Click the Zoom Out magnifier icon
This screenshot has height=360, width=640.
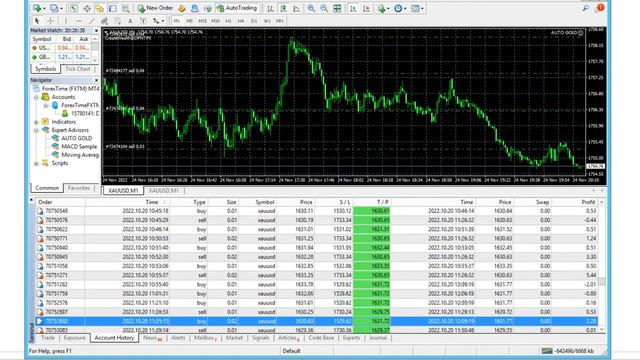click(x=324, y=8)
